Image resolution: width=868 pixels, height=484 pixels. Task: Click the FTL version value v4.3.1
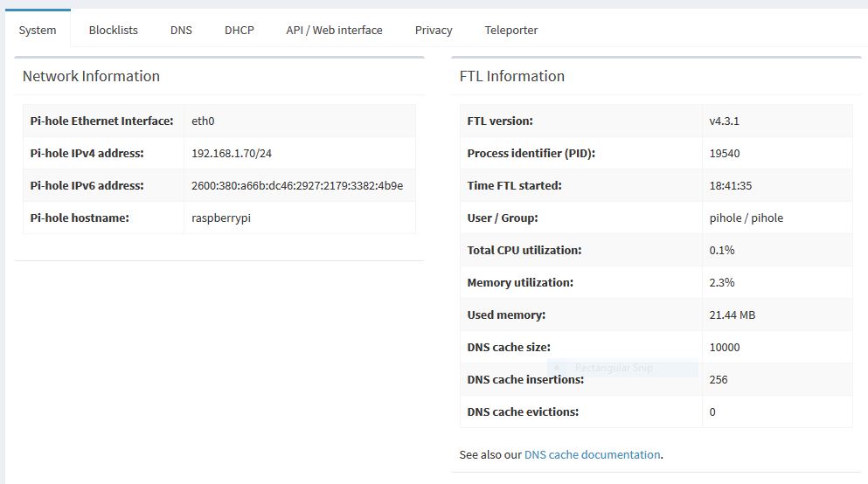click(724, 121)
